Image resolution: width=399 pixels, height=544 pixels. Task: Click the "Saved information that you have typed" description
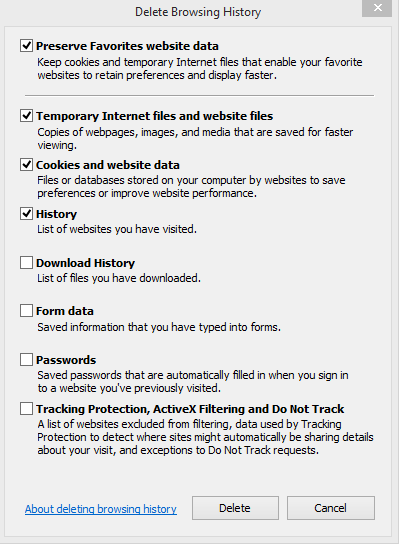point(159,327)
